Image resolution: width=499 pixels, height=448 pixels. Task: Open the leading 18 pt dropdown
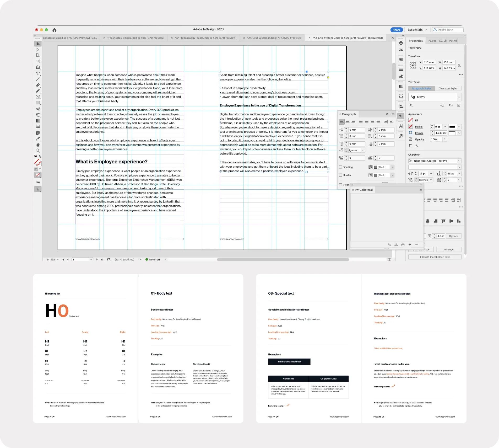pos(459,173)
